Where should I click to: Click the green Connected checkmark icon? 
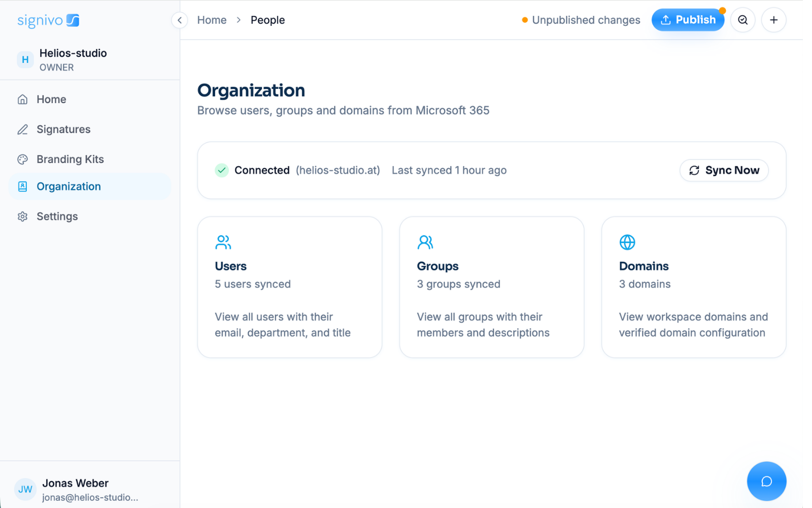pos(222,170)
